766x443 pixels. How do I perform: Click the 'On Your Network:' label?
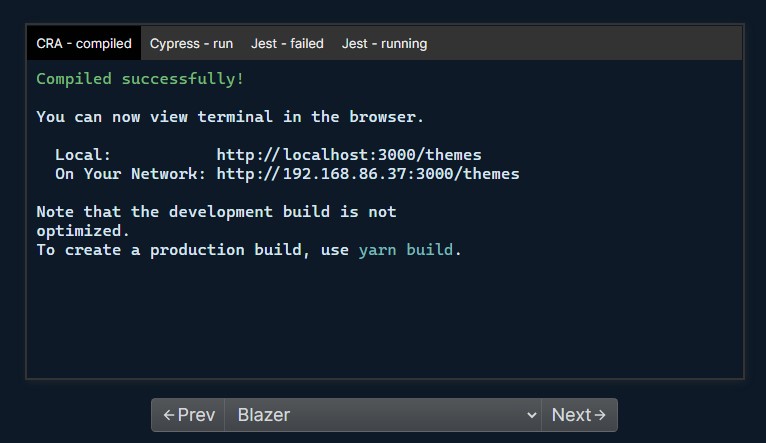coord(130,174)
